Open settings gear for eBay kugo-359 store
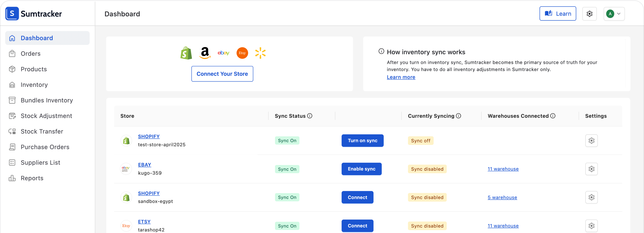Viewport: 644px width, 233px height. pyautogui.click(x=591, y=169)
